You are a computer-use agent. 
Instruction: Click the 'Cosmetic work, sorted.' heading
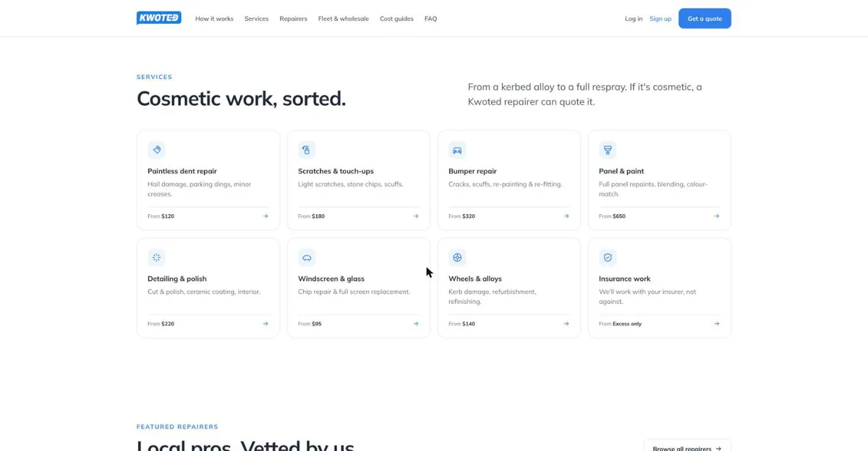click(242, 98)
